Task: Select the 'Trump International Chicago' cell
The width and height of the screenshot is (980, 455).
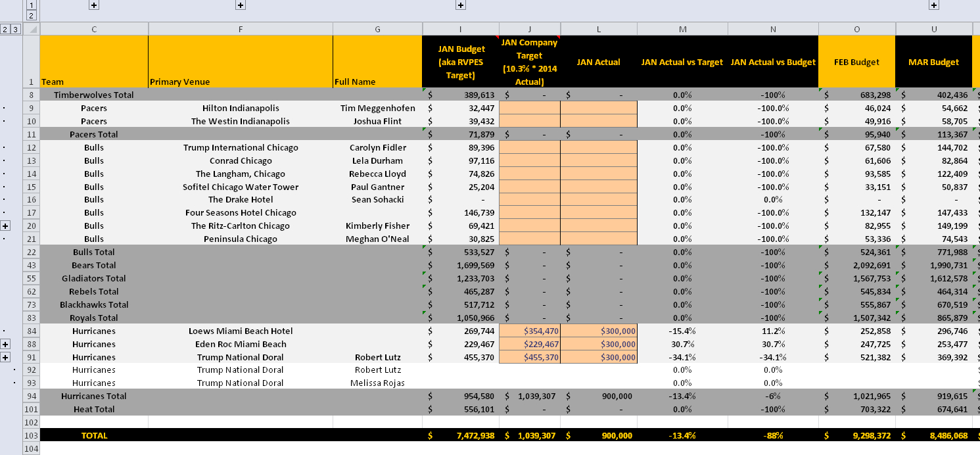Action: point(241,147)
